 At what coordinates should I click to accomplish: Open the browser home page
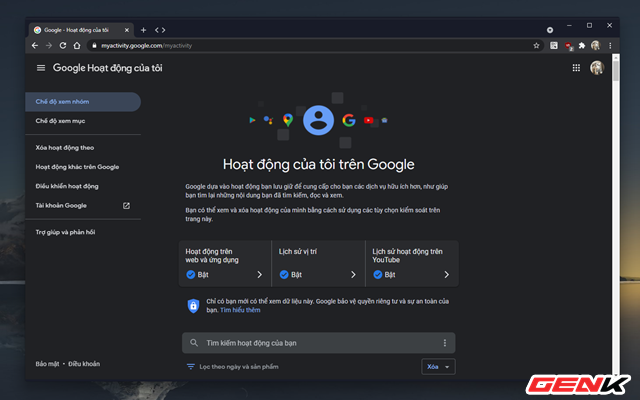(x=77, y=46)
